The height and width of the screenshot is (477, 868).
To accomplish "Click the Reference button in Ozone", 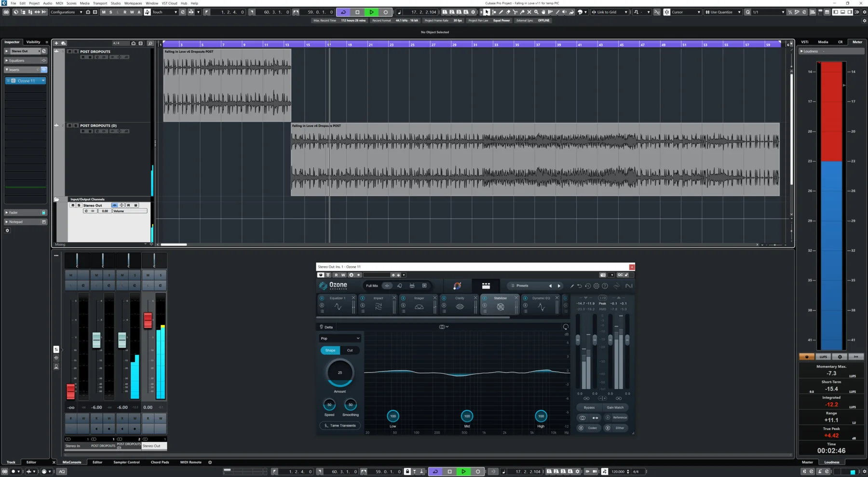I will click(620, 418).
